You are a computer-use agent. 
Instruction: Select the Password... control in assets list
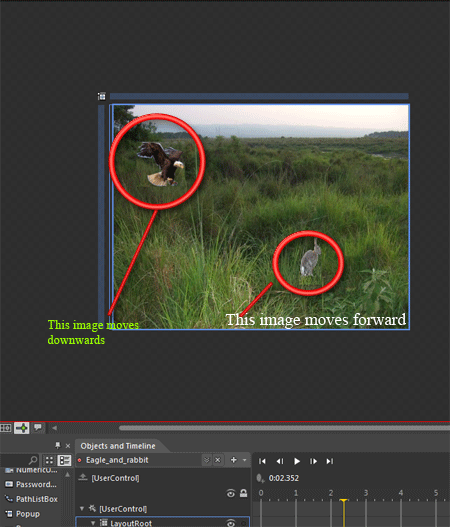(x=31, y=484)
